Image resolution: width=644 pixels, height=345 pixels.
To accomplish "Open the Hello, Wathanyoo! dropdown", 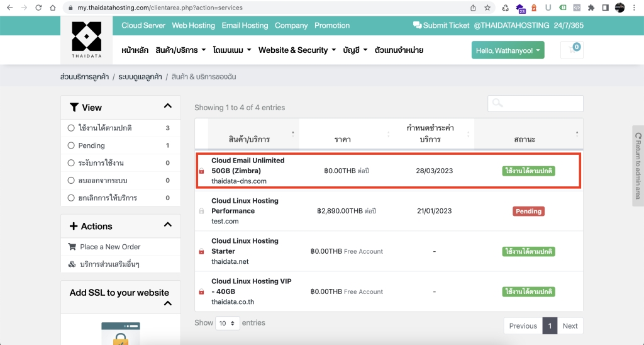I will pyautogui.click(x=508, y=50).
